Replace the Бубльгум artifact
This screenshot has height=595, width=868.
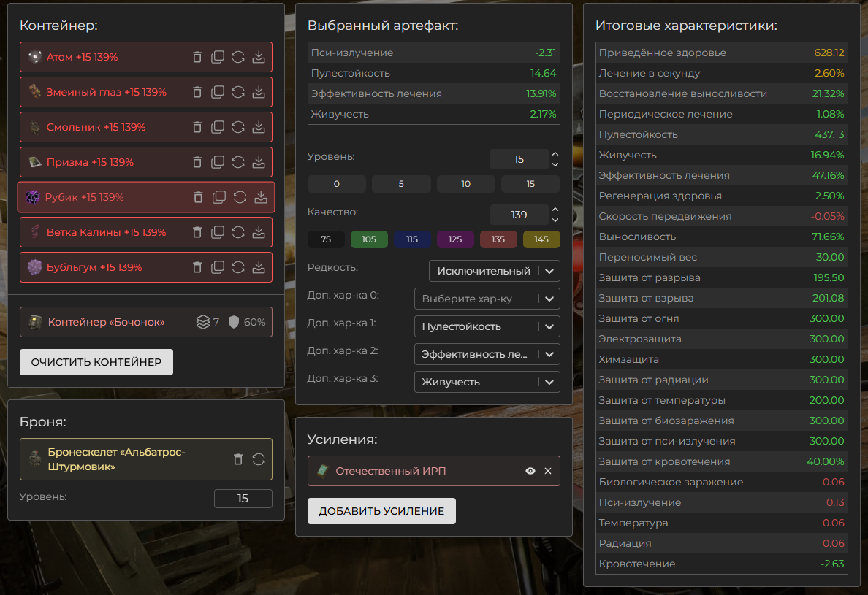(238, 267)
